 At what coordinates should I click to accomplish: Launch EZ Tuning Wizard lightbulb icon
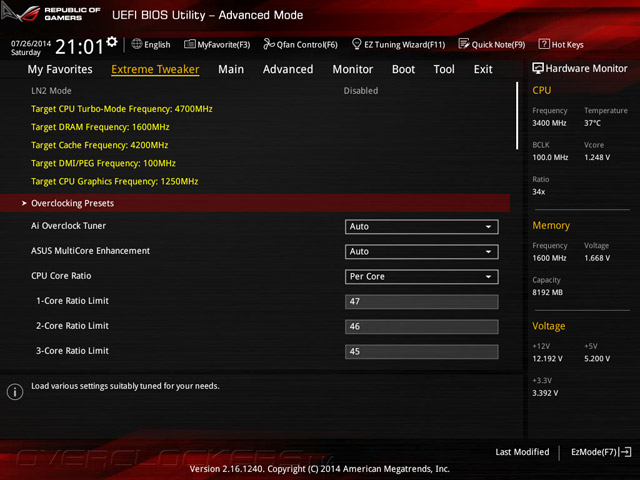356,44
